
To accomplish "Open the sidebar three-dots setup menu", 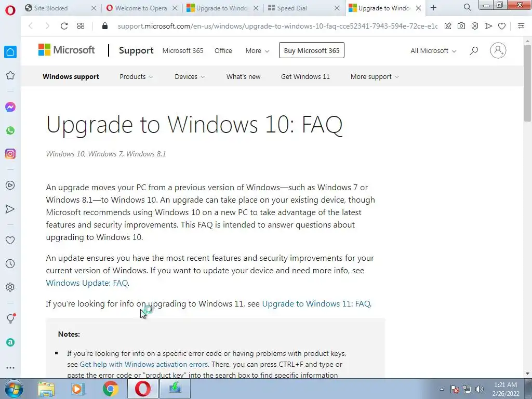I will pos(10,368).
